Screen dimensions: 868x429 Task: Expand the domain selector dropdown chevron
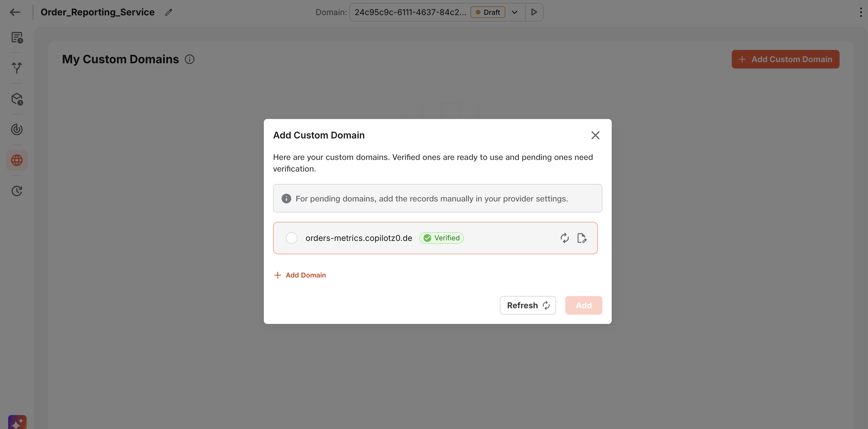click(515, 12)
